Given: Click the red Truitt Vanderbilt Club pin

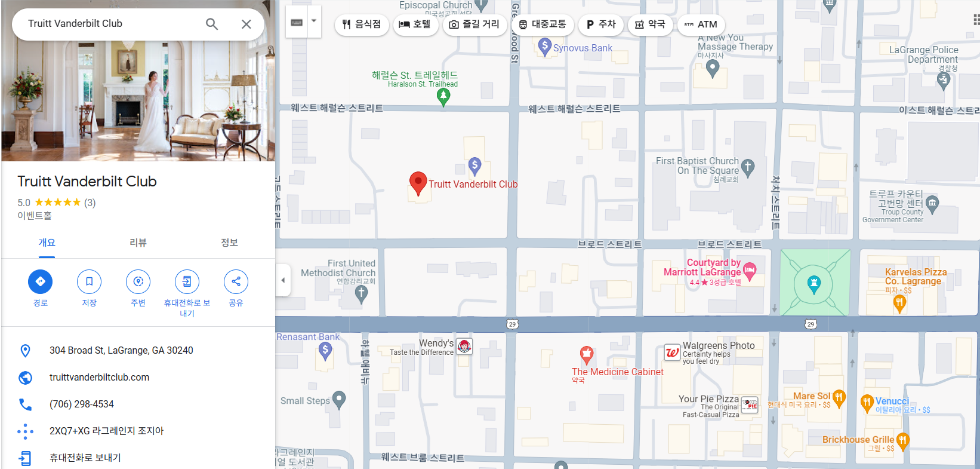Looking at the screenshot, I should (x=418, y=183).
